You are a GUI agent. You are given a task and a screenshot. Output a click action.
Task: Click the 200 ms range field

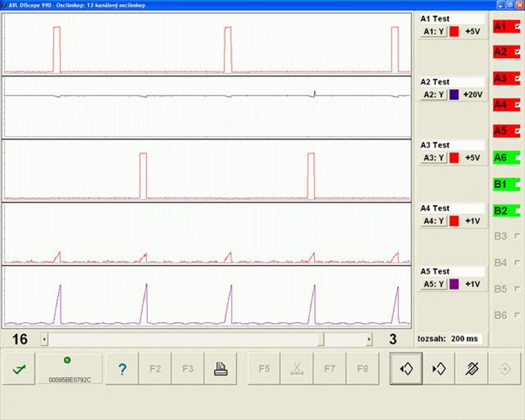coord(466,339)
